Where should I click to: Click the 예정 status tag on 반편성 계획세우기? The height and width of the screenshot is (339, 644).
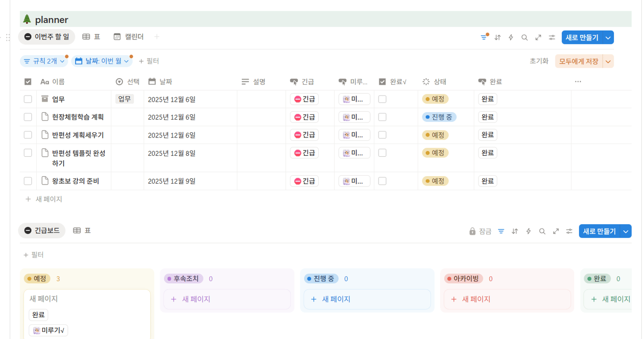pos(435,135)
